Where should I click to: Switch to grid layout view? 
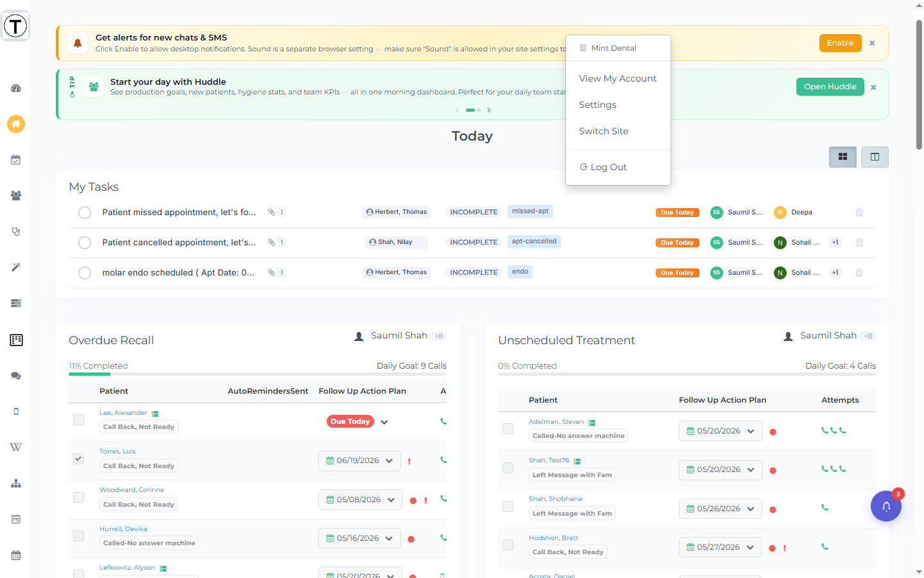click(843, 157)
